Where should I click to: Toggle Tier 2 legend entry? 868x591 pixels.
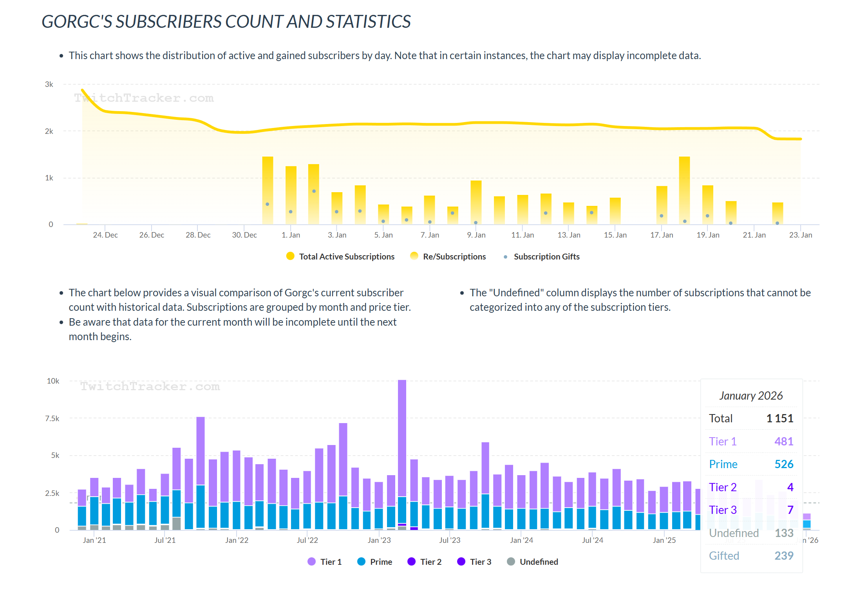(x=430, y=562)
